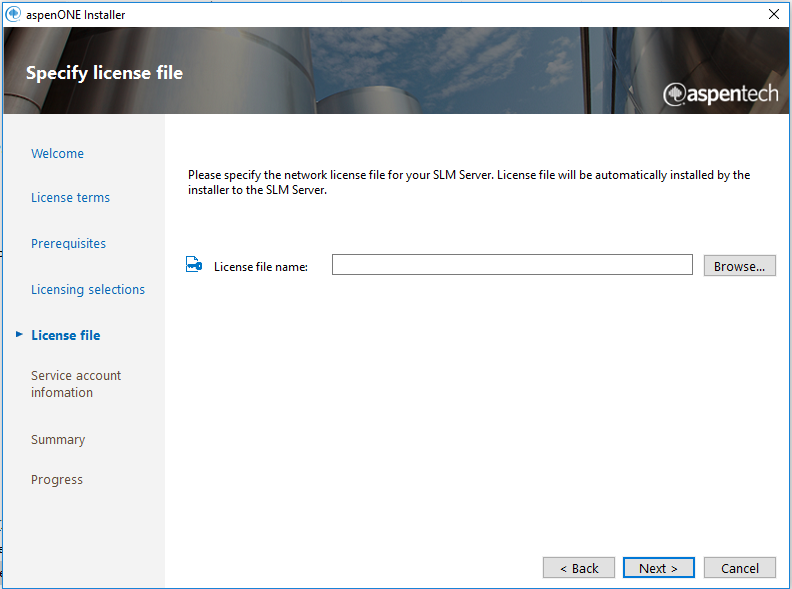The image size is (792, 589).
Task: Click the aspenONE Installer title bar icon
Action: (x=13, y=14)
